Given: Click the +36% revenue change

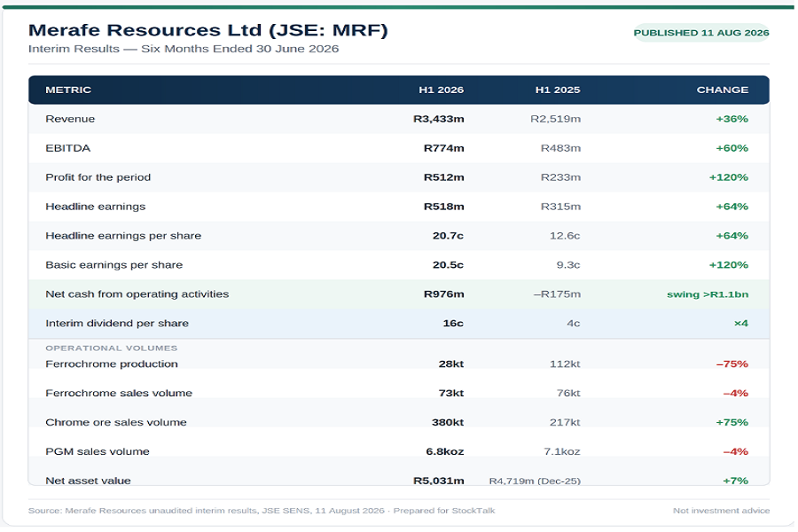Looking at the screenshot, I should (732, 119).
